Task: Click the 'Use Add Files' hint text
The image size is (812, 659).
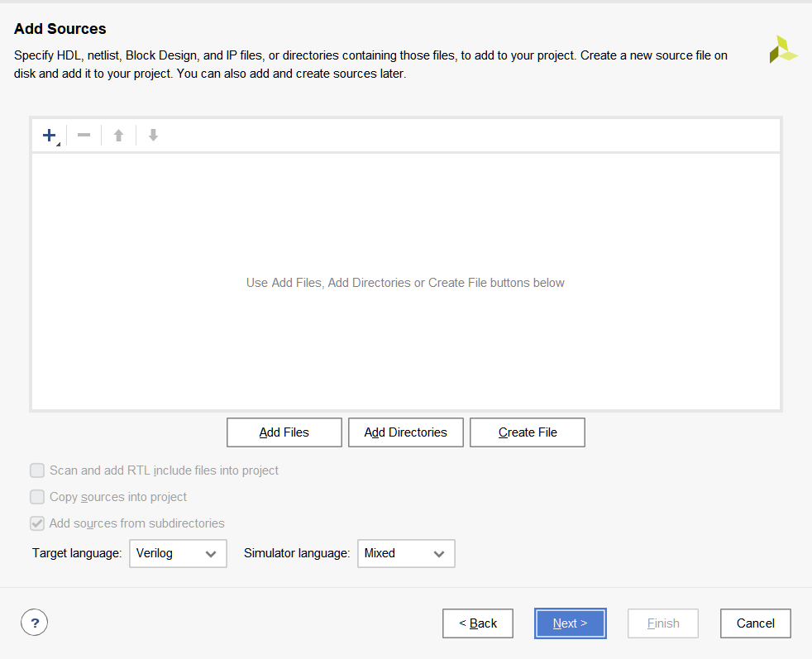Action: coord(405,283)
